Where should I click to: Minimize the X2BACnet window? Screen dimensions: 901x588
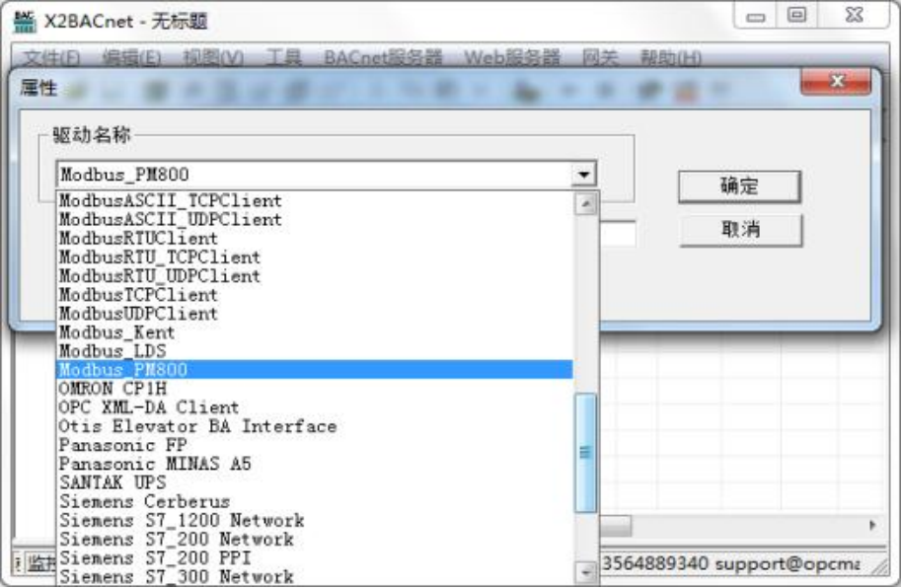pos(755,16)
